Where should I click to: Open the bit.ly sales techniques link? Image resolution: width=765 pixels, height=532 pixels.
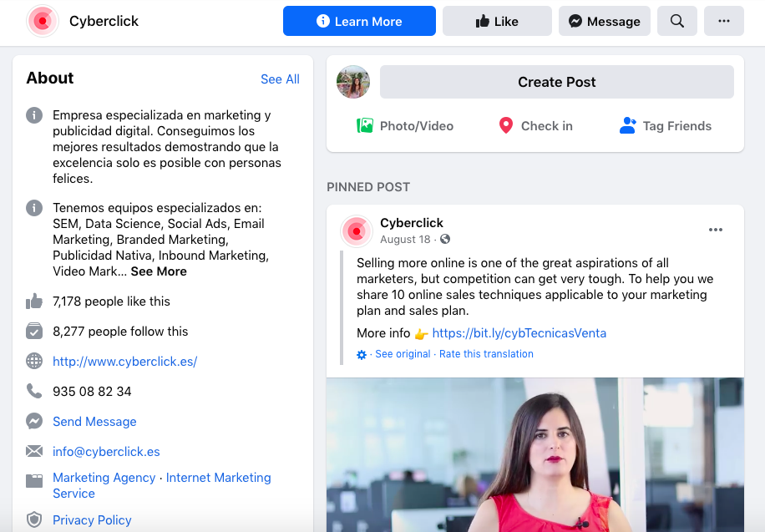(x=519, y=332)
